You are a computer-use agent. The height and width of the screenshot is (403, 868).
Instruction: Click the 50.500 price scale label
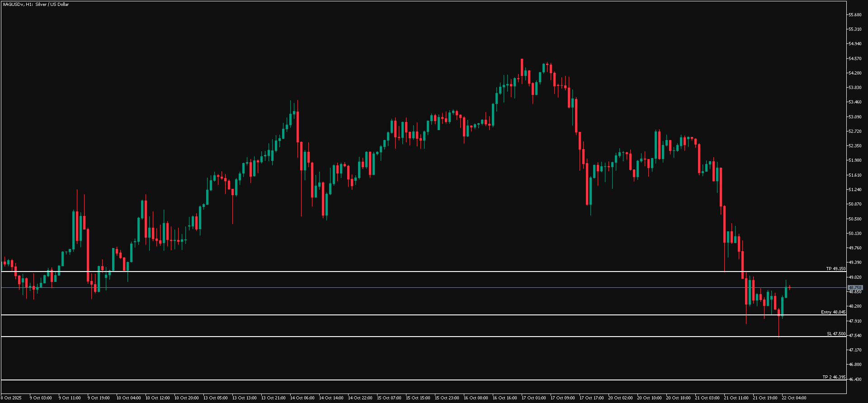tap(855, 219)
